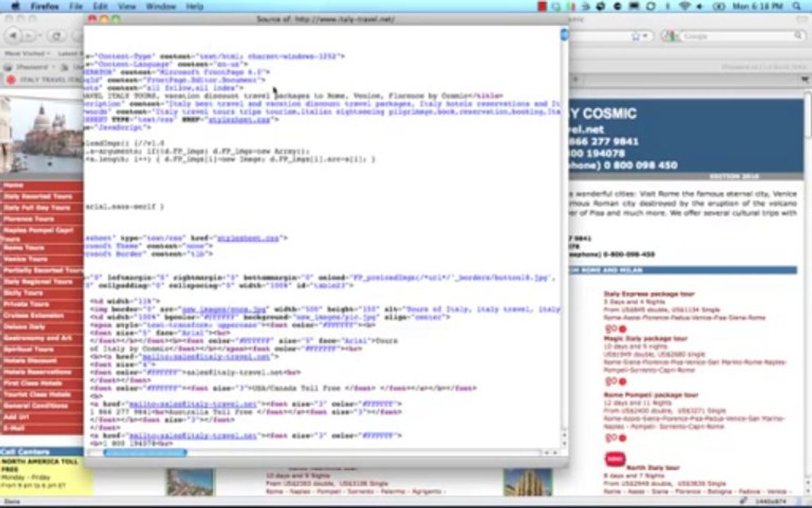Viewport: 812px width, 508px height.
Task: Open the Firefox application menu
Action: [44, 6]
